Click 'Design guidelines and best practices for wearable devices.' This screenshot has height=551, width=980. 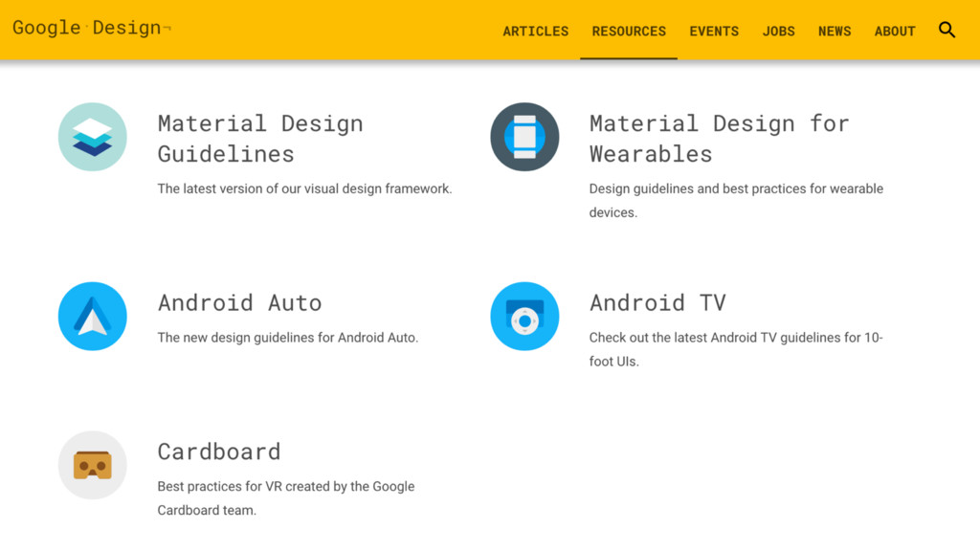click(736, 201)
